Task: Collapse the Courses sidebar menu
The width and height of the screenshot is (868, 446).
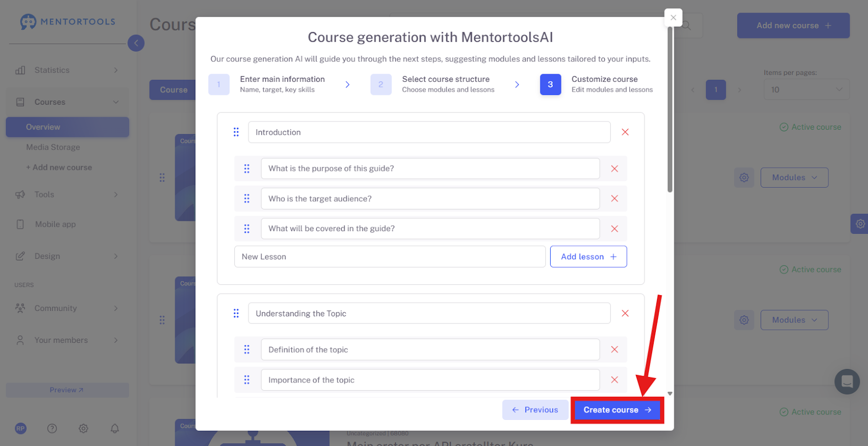Action: tap(67, 102)
